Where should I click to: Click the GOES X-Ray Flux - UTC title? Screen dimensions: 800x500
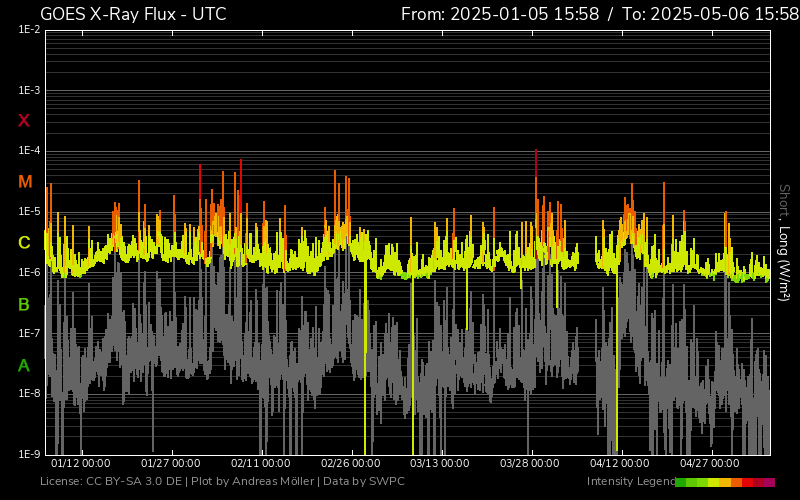coord(133,14)
